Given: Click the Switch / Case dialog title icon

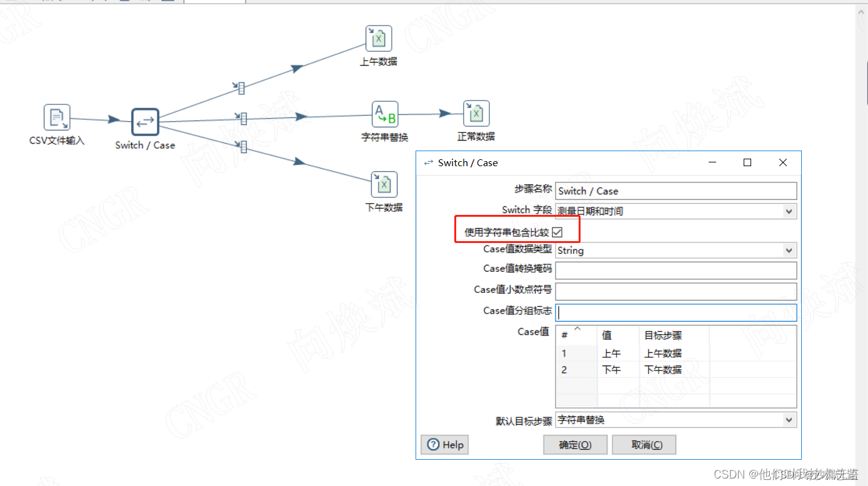Looking at the screenshot, I should tap(428, 162).
